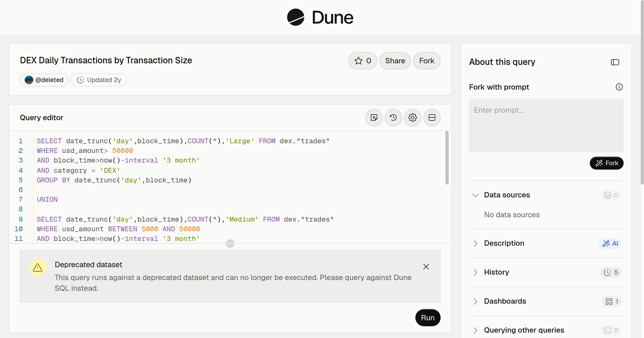Click the Dune logo
Viewport: 644px width, 338px height.
pyautogui.click(x=320, y=17)
